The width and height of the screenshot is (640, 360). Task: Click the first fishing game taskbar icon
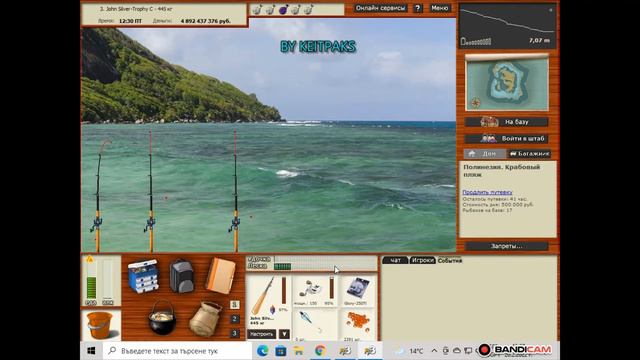[345, 351]
